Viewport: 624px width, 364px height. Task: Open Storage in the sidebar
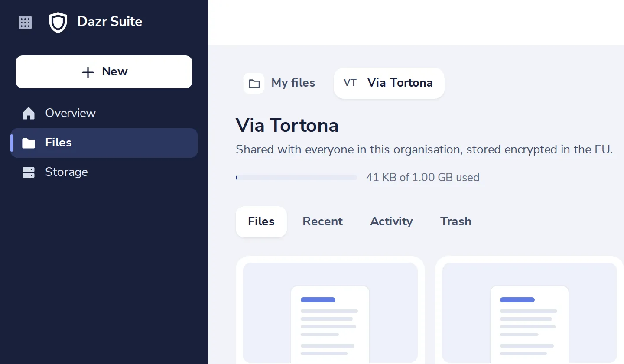(104, 172)
